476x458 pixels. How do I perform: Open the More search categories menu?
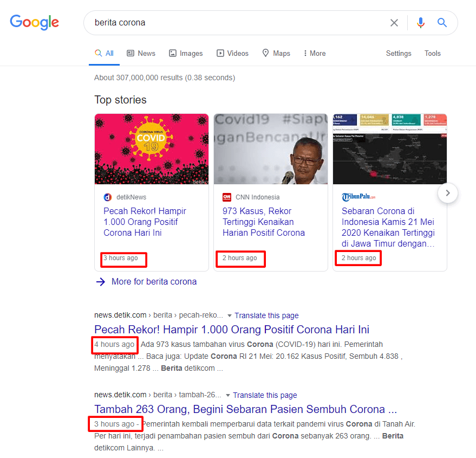pos(315,54)
